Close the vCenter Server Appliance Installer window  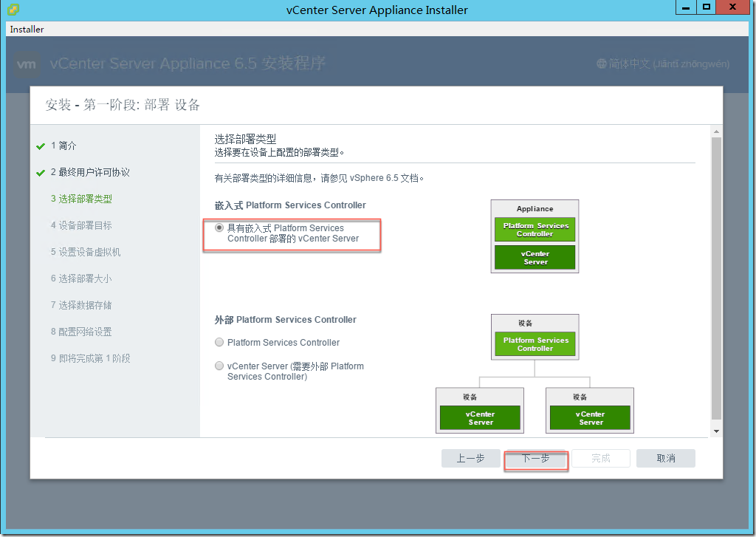[732, 7]
